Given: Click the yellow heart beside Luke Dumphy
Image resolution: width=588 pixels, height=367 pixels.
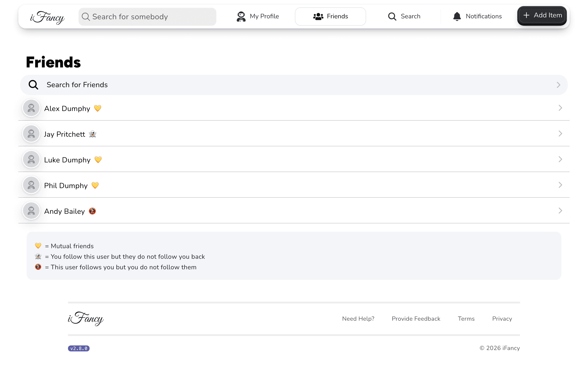Looking at the screenshot, I should pyautogui.click(x=98, y=160).
